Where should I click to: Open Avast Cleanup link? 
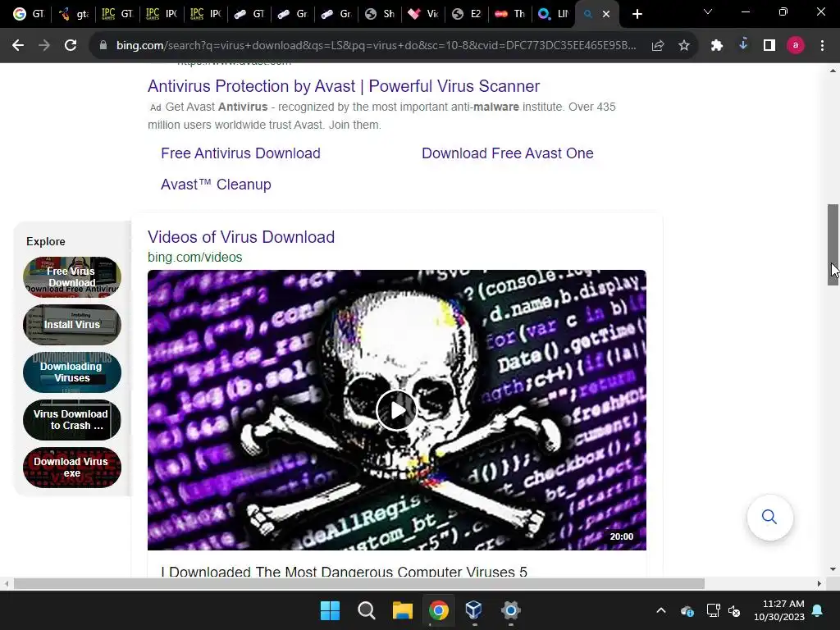(216, 185)
